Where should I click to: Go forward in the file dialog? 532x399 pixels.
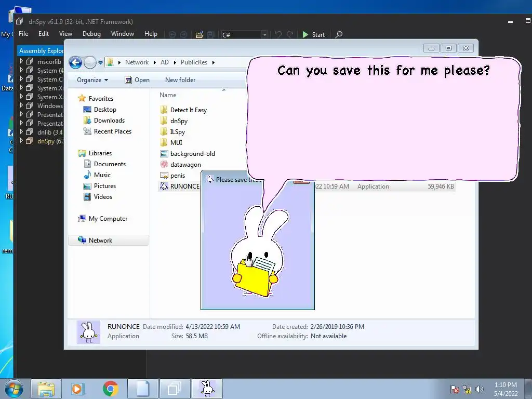tap(90, 62)
